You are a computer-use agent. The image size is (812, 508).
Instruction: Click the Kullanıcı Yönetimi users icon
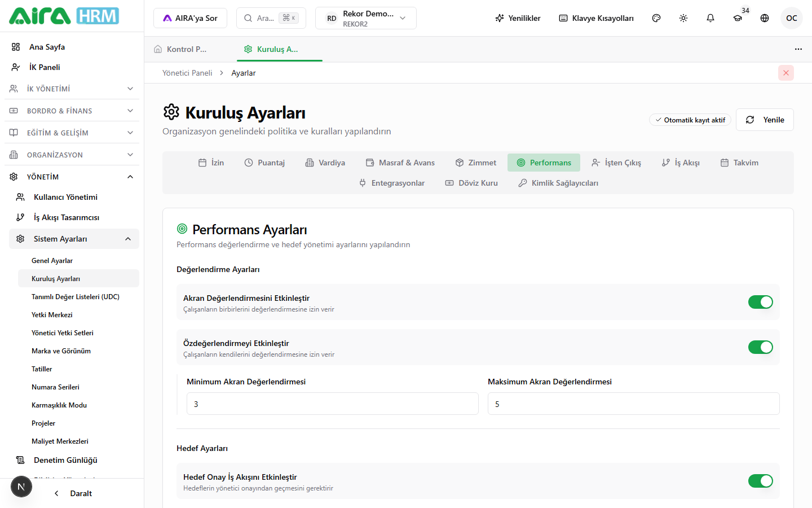click(20, 197)
